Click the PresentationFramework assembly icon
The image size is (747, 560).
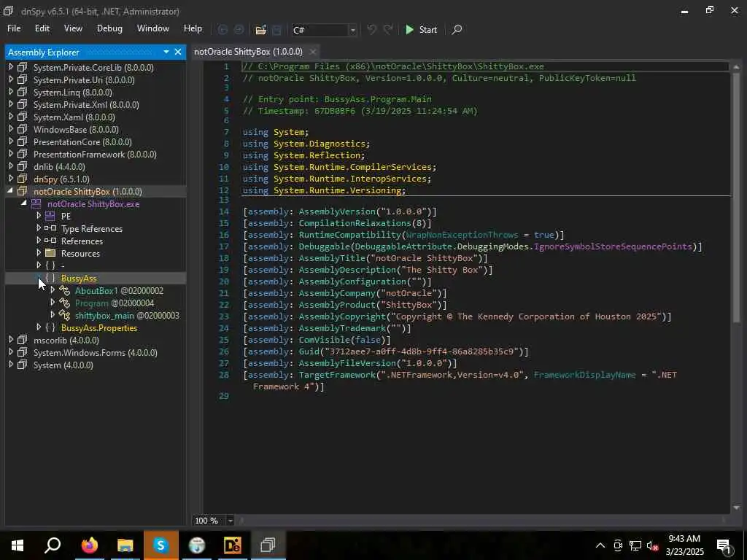click(x=22, y=155)
